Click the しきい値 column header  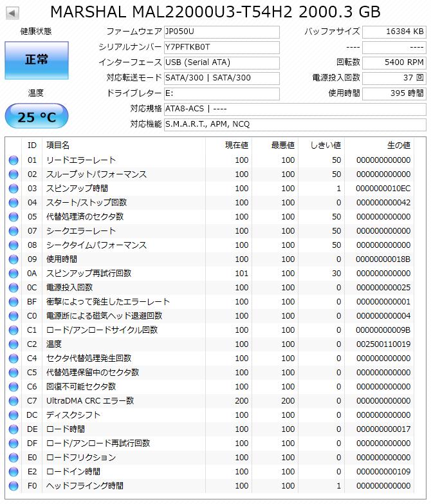[x=325, y=145]
